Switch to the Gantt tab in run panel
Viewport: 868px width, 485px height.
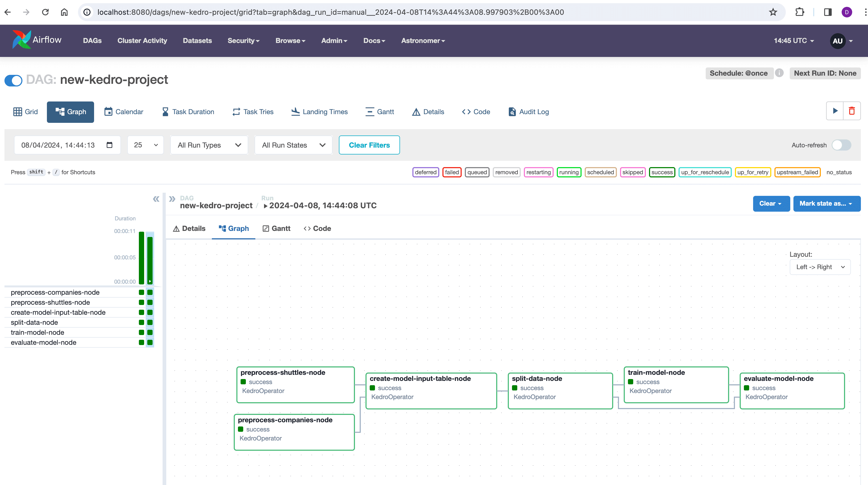(276, 229)
